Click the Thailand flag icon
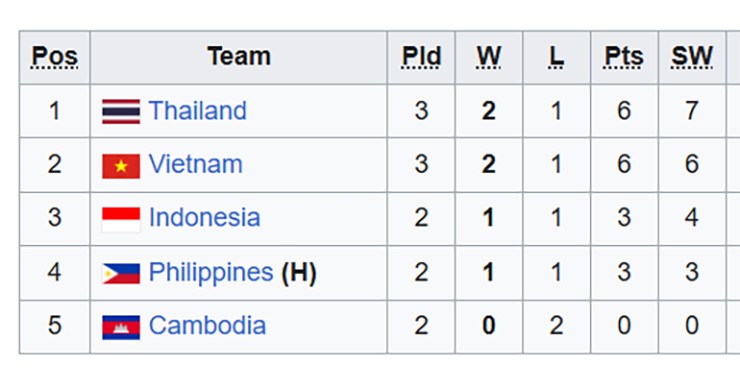The height and width of the screenshot is (389, 740). 121,111
